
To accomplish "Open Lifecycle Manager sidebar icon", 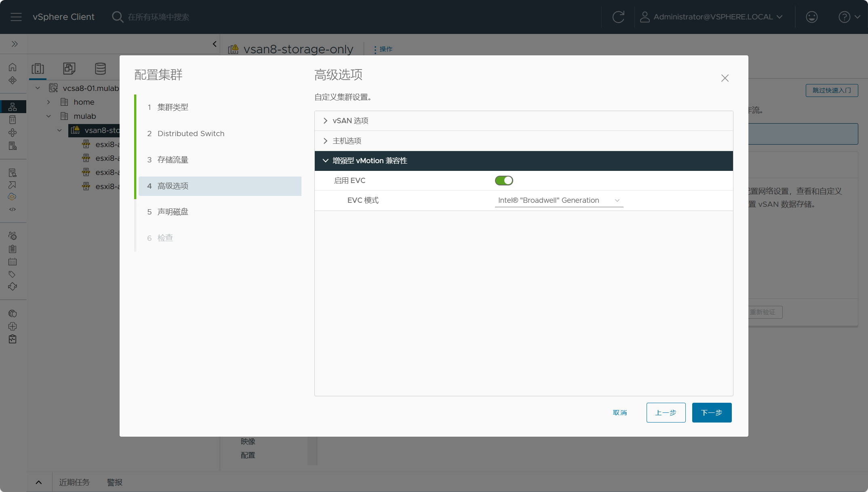I will pyautogui.click(x=13, y=287).
